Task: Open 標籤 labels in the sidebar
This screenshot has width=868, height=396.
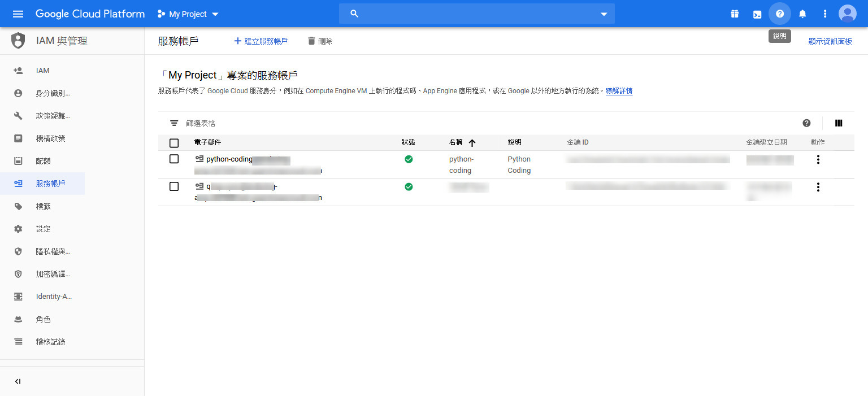Action: [x=42, y=206]
